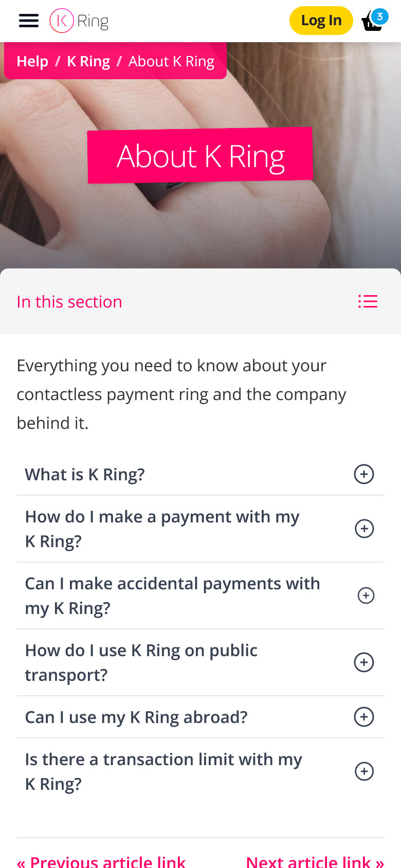Expand 'How do I make a payment' question
401x868 pixels.
pos(162,529)
